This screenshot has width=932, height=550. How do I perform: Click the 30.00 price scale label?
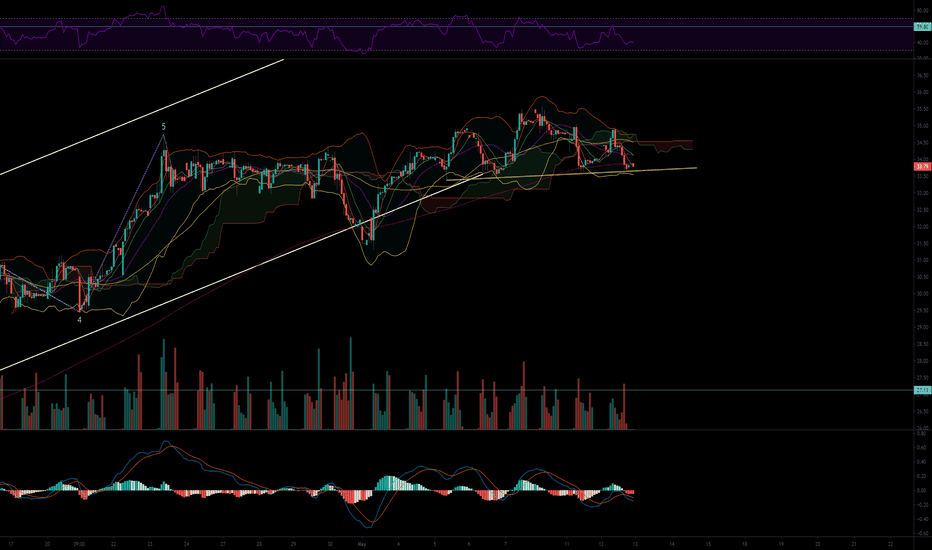tap(922, 294)
